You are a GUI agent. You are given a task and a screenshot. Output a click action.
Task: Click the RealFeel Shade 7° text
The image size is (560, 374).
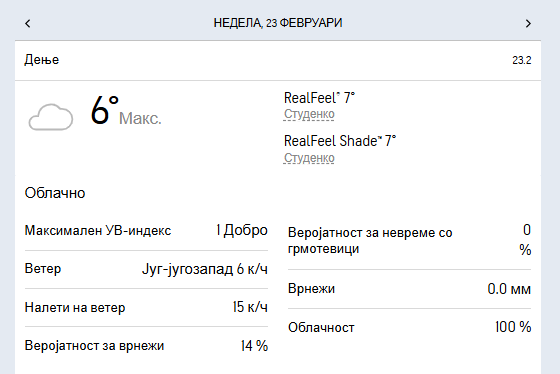pyautogui.click(x=340, y=141)
